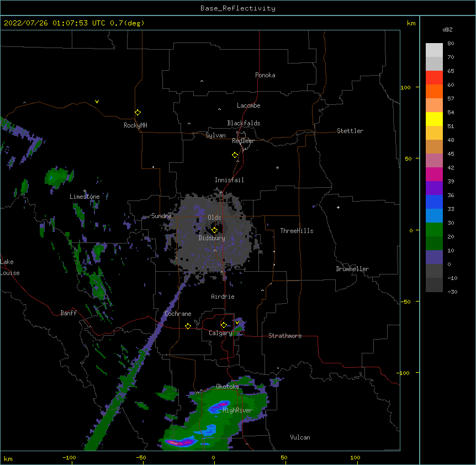The height and width of the screenshot is (465, 476).
Task: Select the light gray 80 dBZ legend band
Action: 434,50
